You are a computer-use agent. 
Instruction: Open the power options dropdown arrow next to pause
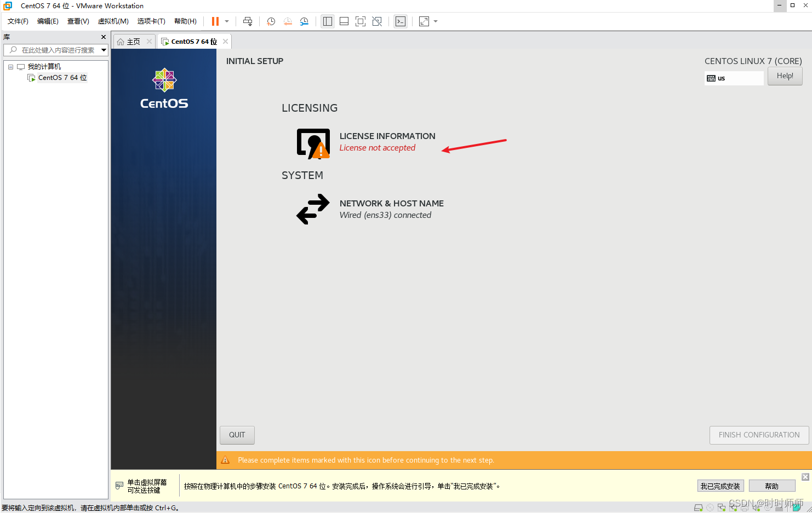coord(227,21)
